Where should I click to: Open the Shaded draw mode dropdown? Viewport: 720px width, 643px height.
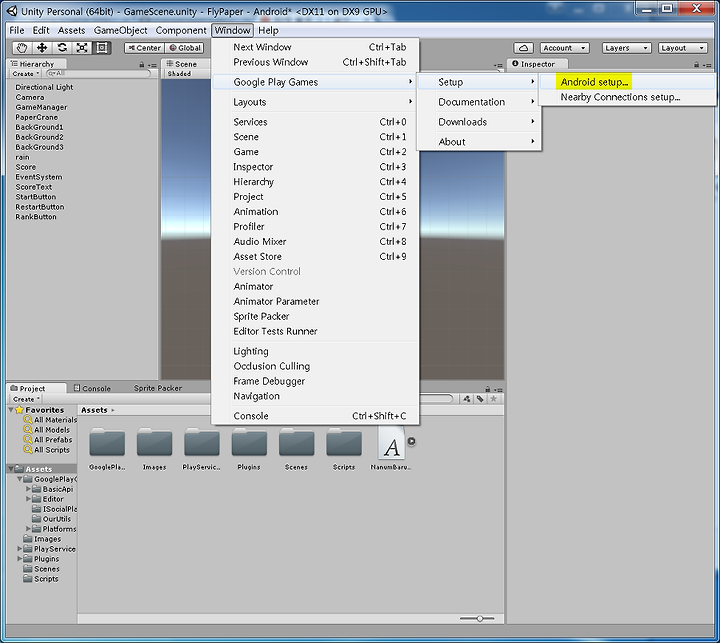pyautogui.click(x=179, y=73)
